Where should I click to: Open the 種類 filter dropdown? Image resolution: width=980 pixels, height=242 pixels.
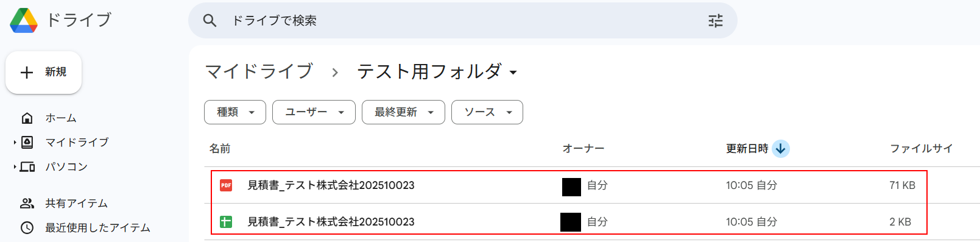[x=235, y=112]
